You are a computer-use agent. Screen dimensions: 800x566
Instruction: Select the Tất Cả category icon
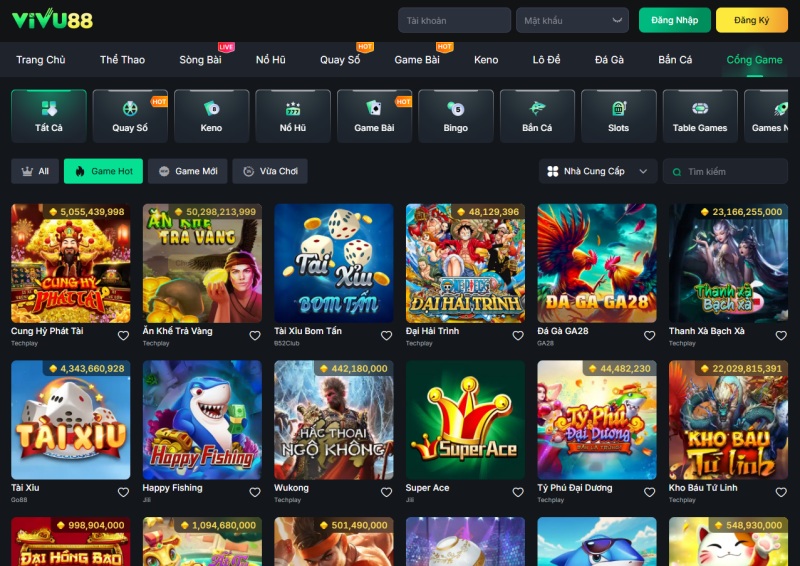49,108
